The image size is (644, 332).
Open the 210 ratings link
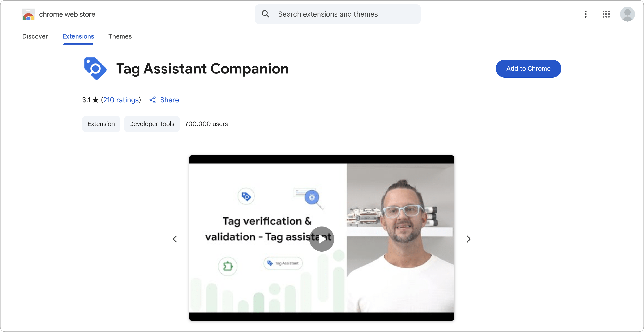coord(121,100)
